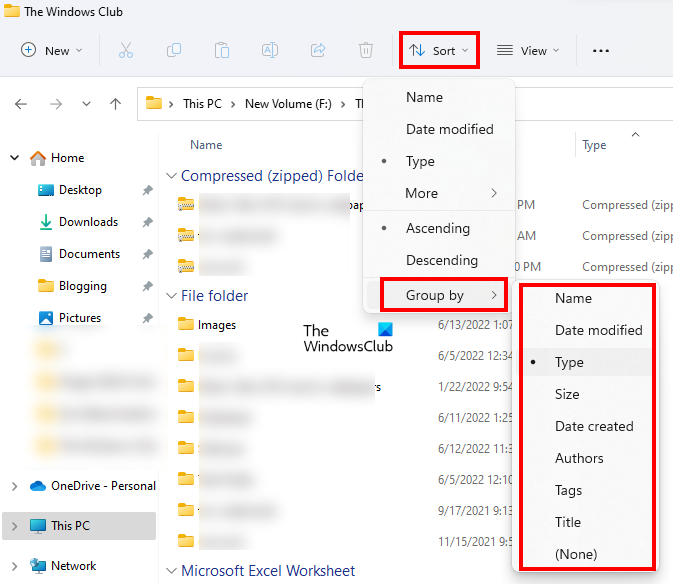Click the Back arrow navigation icon

(x=22, y=103)
